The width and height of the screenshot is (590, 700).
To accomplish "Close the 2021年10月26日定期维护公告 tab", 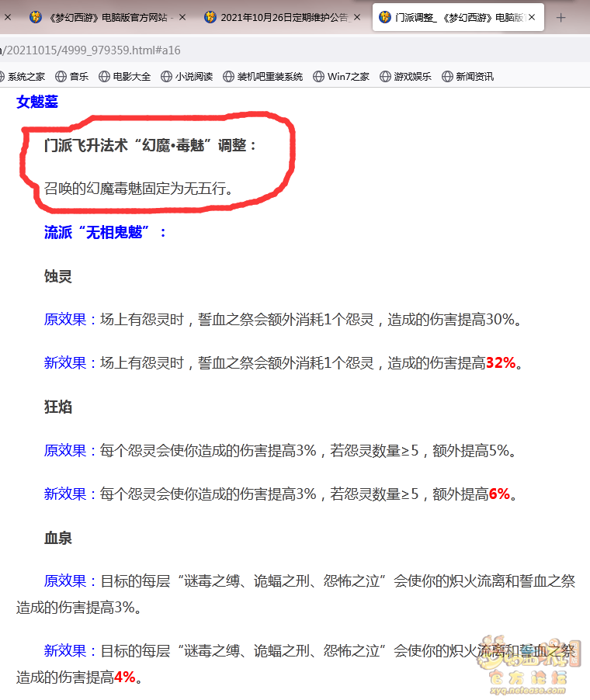I will click(x=357, y=17).
